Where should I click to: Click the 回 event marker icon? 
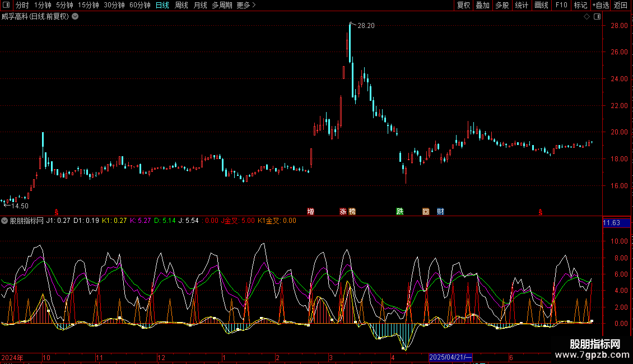(426, 212)
